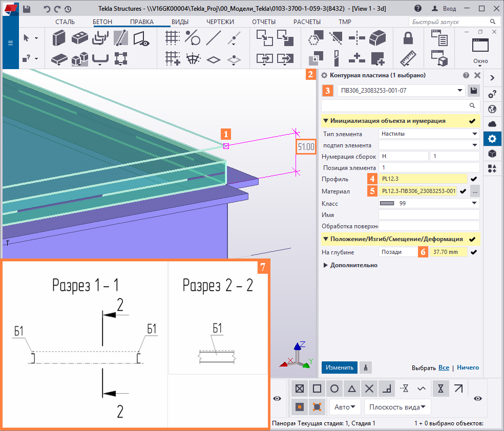The image size is (504, 431).
Task: Open the подтип элемента dropdown
Action: coord(429,145)
